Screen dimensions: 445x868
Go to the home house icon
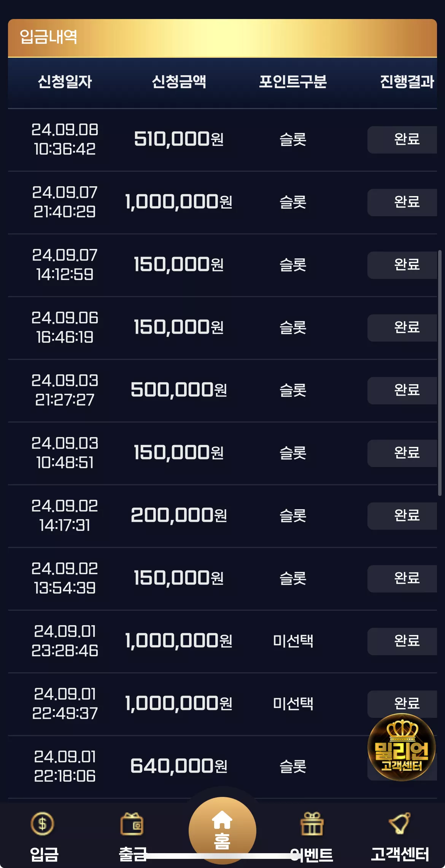(222, 820)
